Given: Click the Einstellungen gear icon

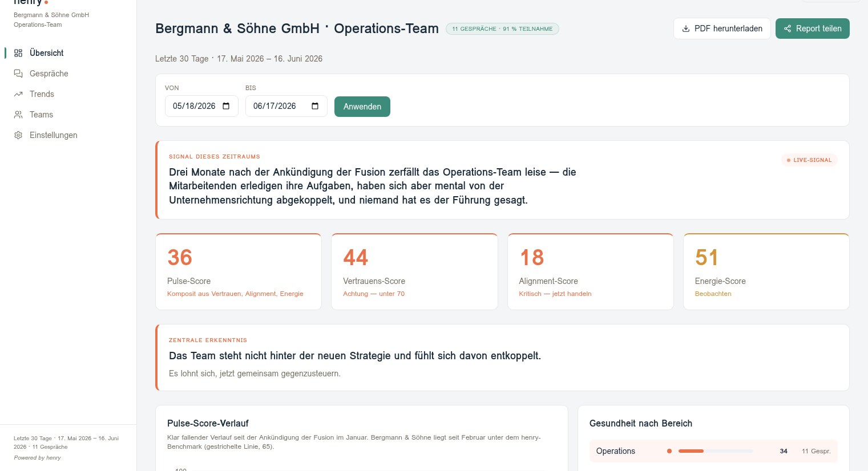Looking at the screenshot, I should [x=18, y=135].
